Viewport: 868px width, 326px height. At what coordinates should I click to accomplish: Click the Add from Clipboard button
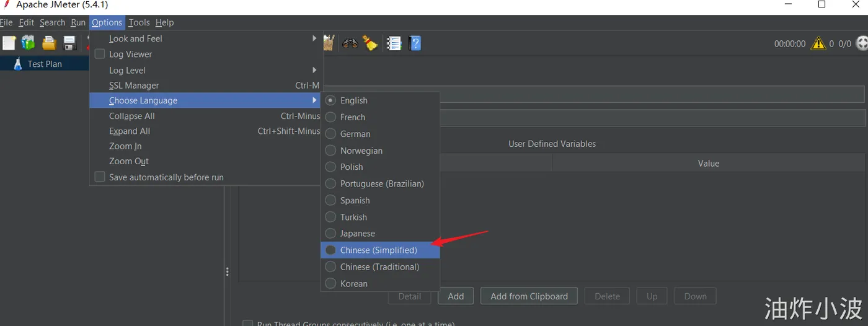[529, 296]
